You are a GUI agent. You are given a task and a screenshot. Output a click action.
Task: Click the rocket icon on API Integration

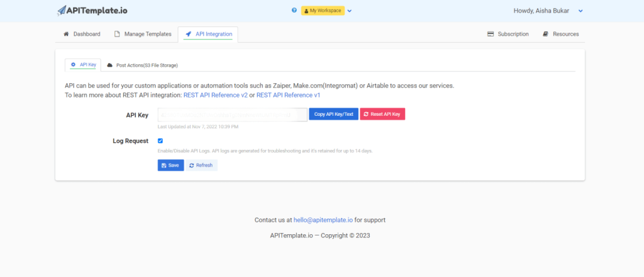189,34
